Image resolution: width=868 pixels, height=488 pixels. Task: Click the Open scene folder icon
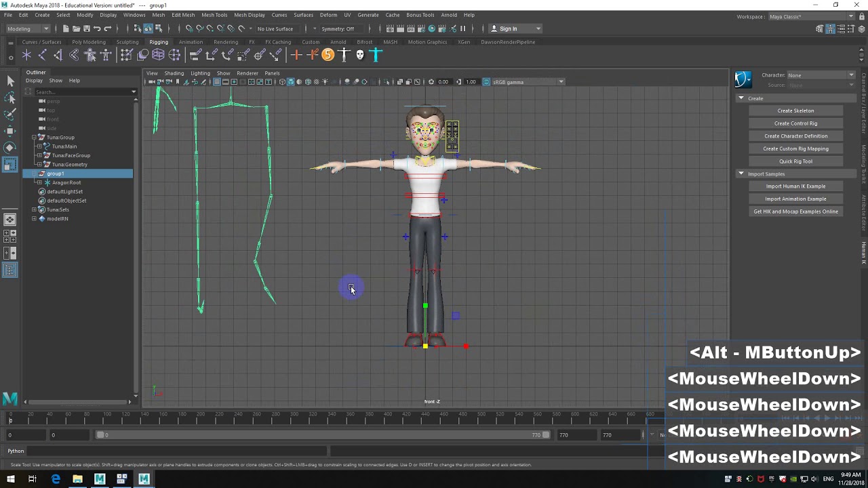coord(77,28)
